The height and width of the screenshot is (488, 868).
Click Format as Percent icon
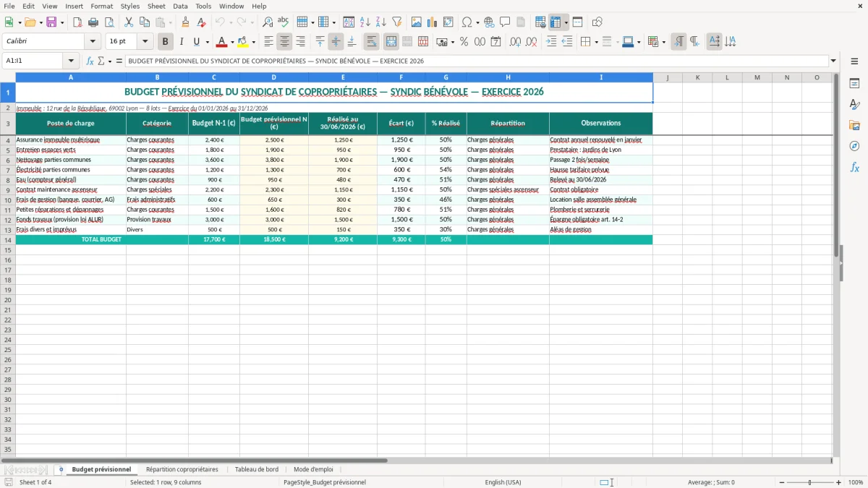[x=464, y=42]
